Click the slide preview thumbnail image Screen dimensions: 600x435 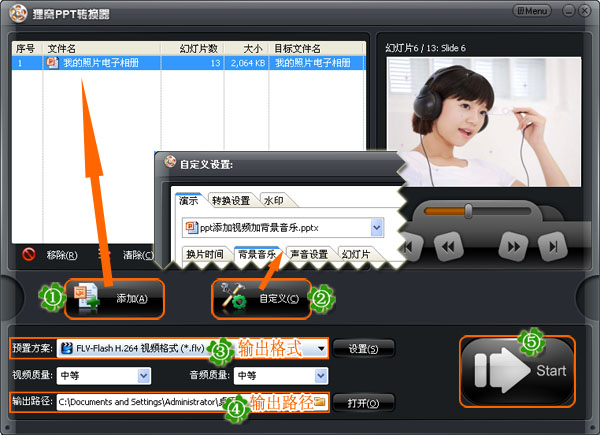[484, 122]
